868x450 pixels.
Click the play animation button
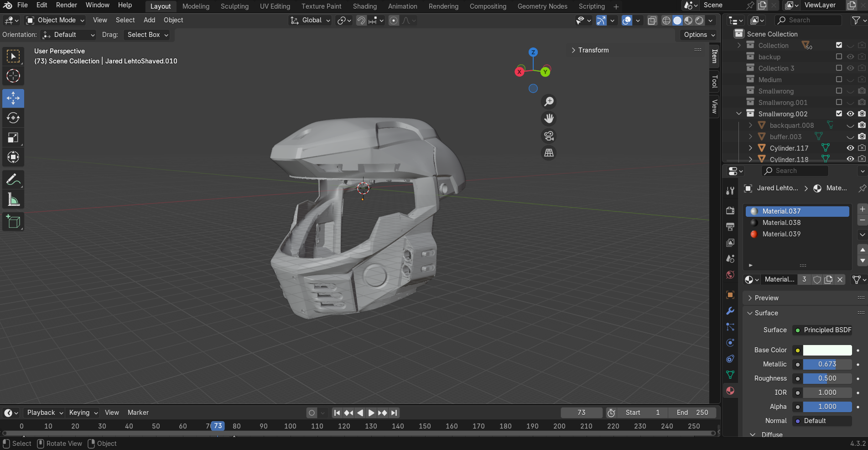(x=371, y=413)
